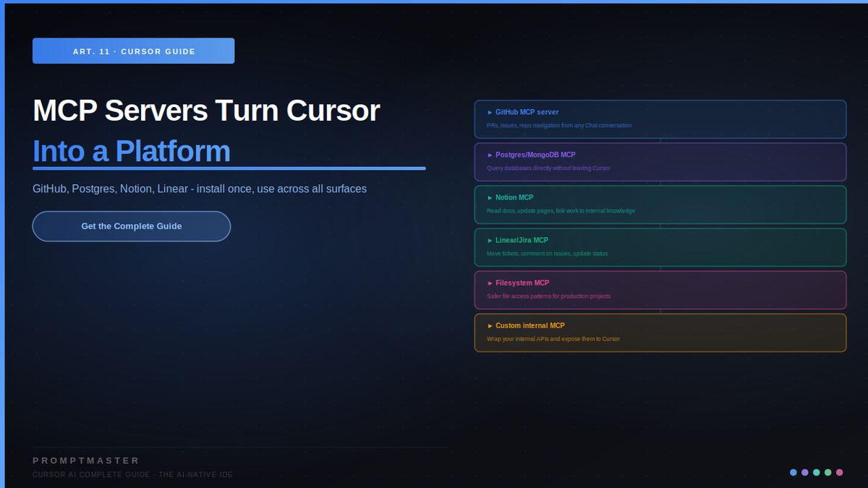Pick the teal dot swatch
This screenshot has width=868, height=488.
point(817,472)
